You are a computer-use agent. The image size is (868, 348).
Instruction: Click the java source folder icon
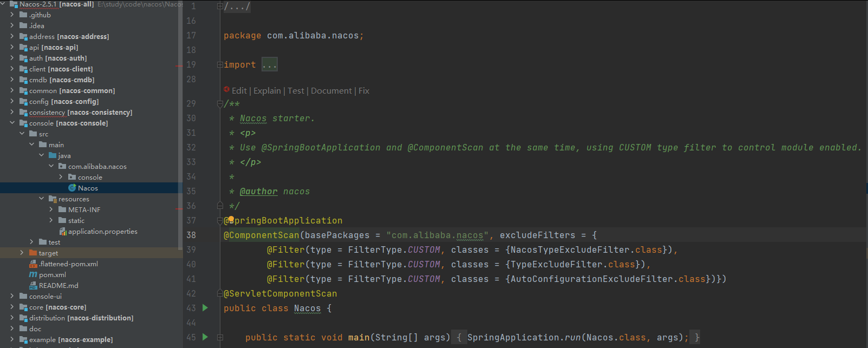pyautogui.click(x=53, y=155)
